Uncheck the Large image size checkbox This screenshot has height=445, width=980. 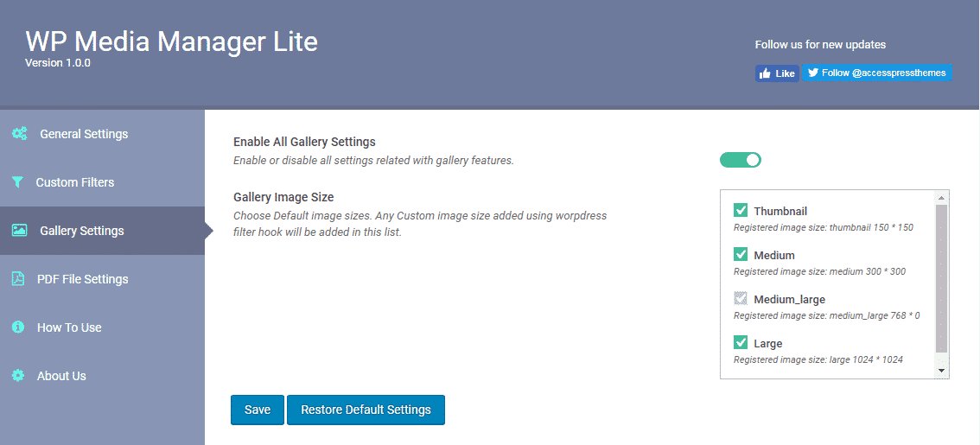point(741,342)
